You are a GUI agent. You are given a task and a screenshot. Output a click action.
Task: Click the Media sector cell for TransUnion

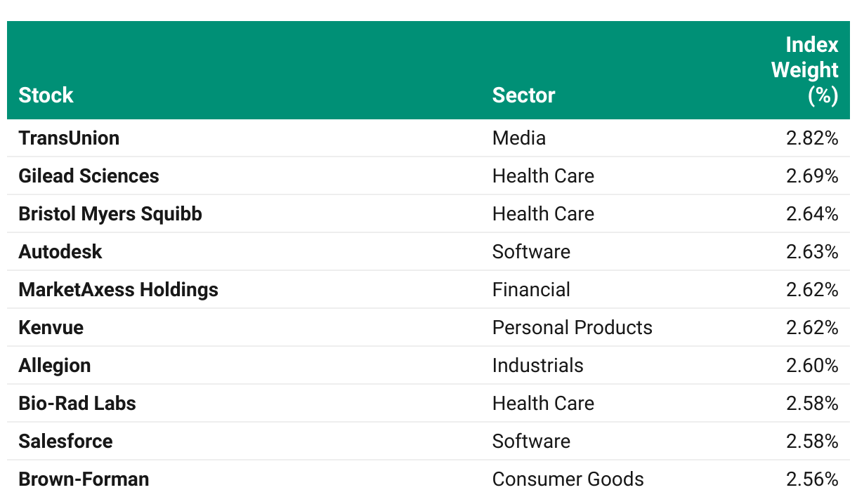[518, 138]
